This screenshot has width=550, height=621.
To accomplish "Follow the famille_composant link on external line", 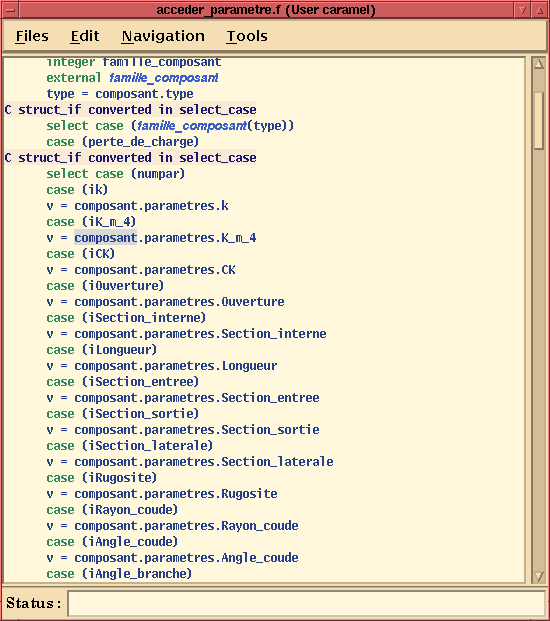I will (164, 78).
